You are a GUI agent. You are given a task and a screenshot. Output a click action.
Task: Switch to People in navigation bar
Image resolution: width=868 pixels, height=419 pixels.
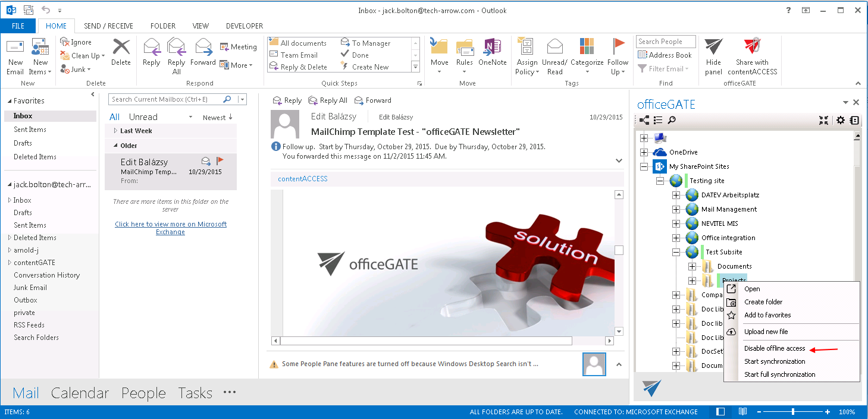(x=143, y=393)
